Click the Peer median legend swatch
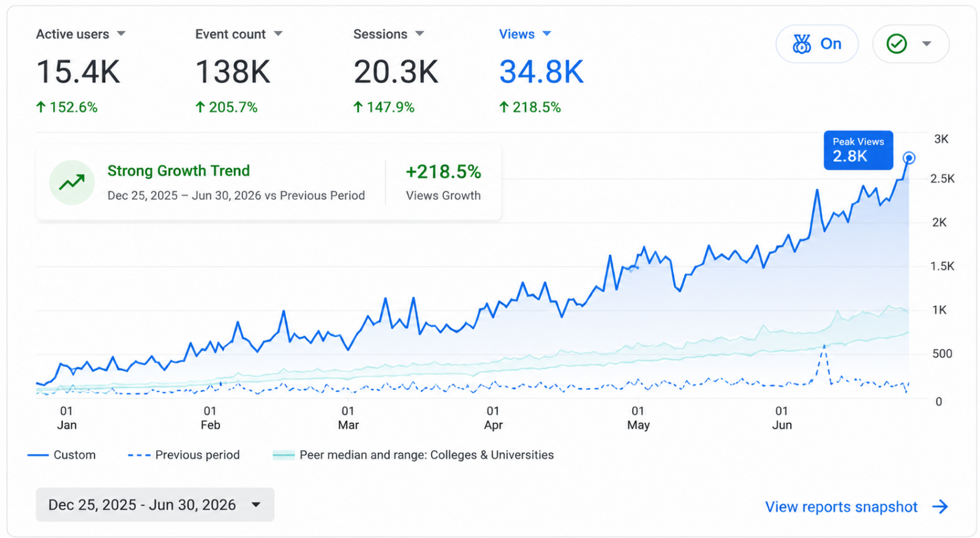 pyautogui.click(x=284, y=455)
